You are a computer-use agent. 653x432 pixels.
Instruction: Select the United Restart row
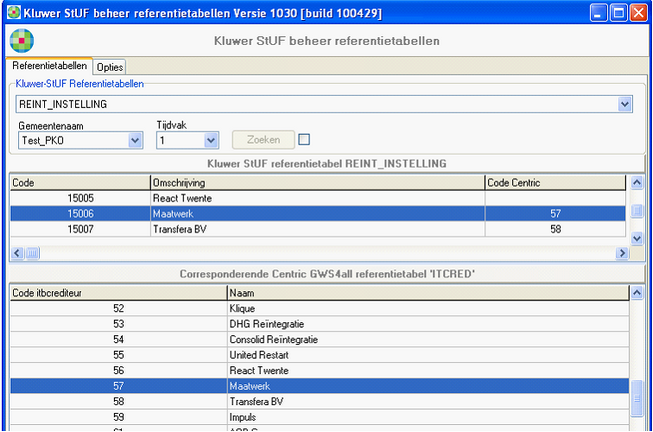click(x=319, y=355)
